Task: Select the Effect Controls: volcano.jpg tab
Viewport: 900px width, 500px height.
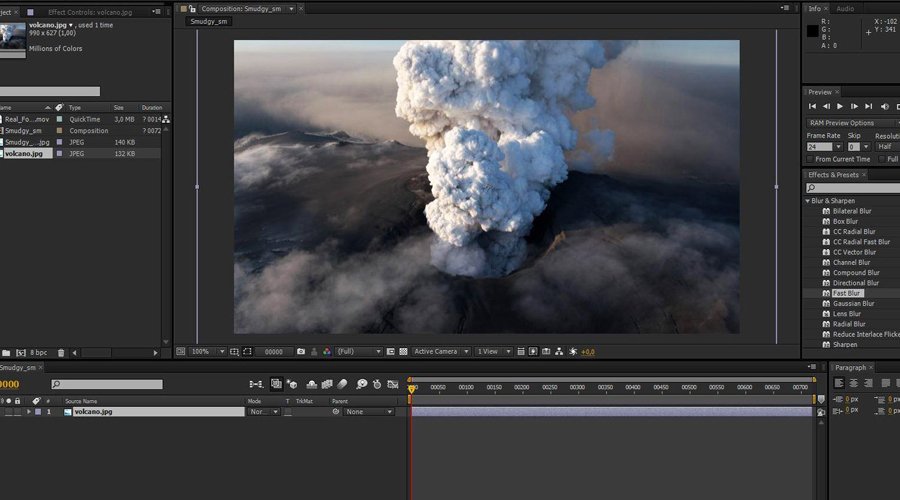Action: [90, 11]
